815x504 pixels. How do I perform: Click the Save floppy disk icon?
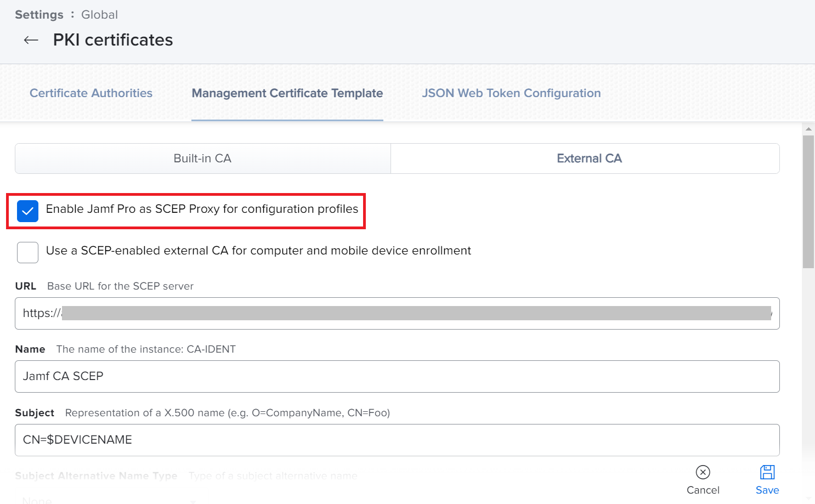click(x=767, y=472)
